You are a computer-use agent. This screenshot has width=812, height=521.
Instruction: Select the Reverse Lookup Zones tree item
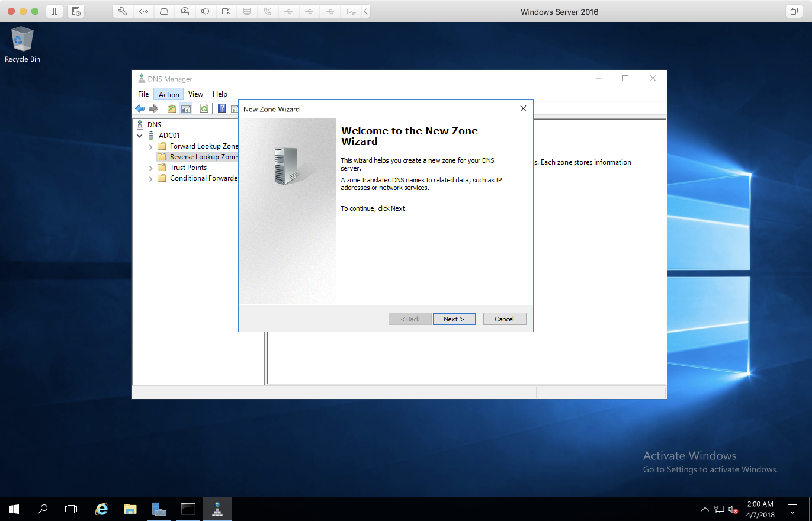click(203, 157)
